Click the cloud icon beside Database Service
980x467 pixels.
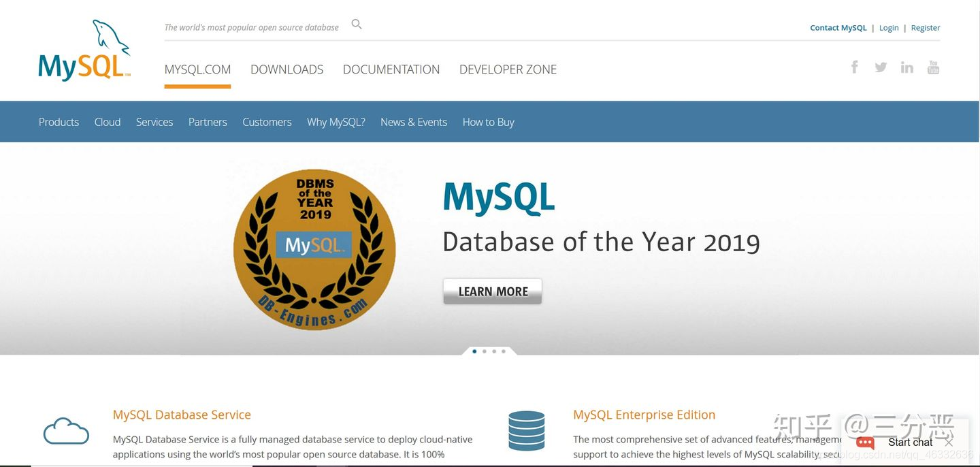[x=66, y=430]
